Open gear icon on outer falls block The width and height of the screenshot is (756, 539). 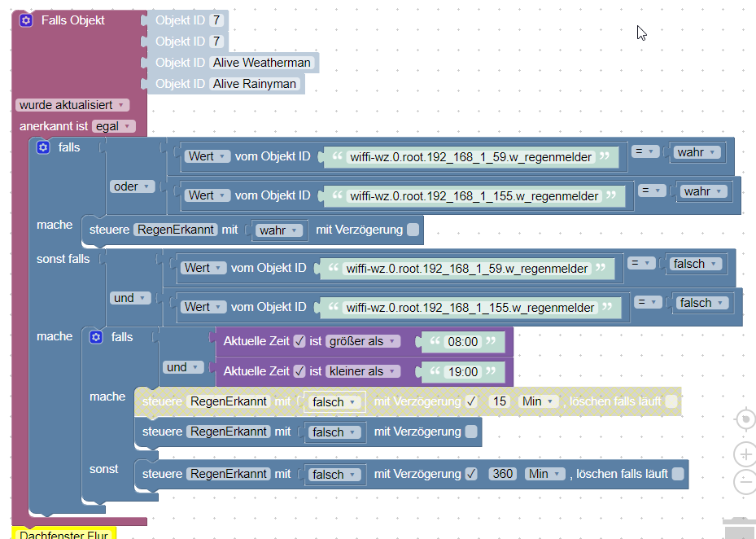point(43,147)
